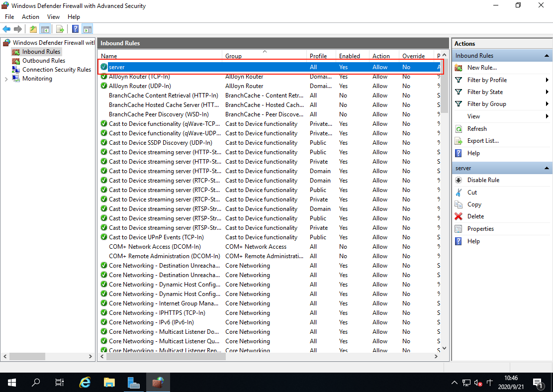Expand Filter by State submenu arrow
The height and width of the screenshot is (392, 553).
(x=547, y=92)
